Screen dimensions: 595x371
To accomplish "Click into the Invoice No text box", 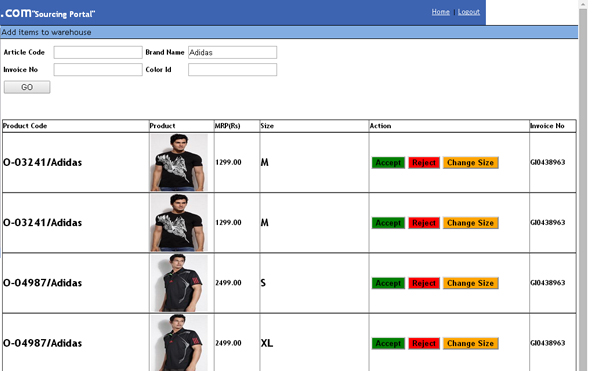I will (x=98, y=69).
